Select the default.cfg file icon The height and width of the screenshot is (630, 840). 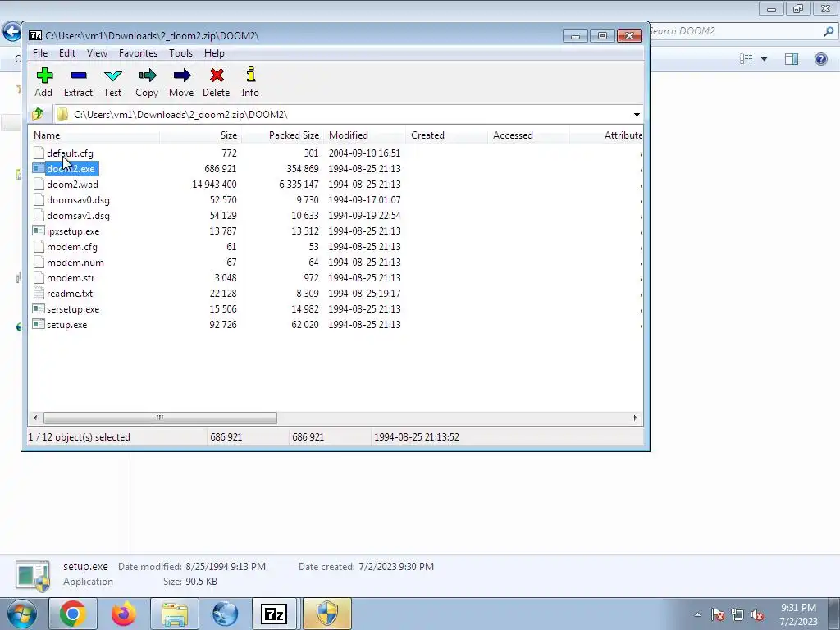pos(39,153)
